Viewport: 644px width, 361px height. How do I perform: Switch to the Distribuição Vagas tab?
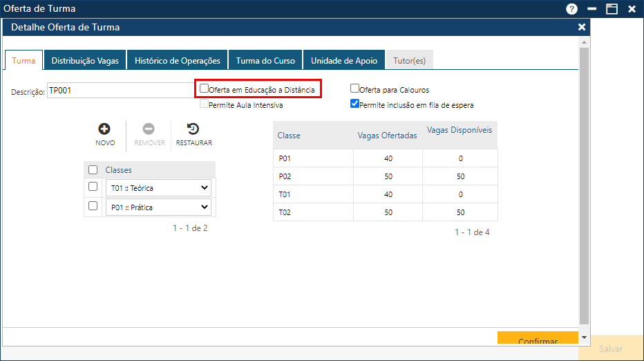coord(85,61)
